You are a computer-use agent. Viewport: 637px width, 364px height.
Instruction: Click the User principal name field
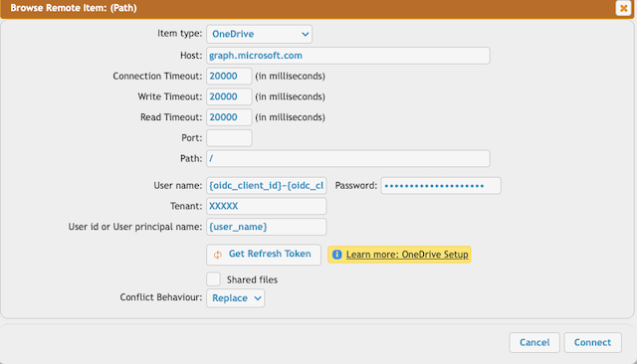click(267, 227)
